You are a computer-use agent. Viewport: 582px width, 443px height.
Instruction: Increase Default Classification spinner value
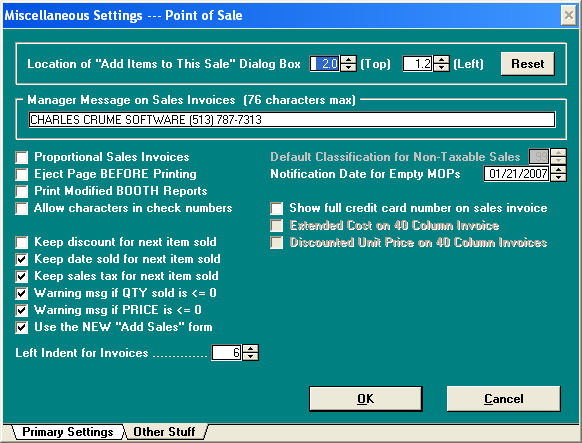pos(558,152)
